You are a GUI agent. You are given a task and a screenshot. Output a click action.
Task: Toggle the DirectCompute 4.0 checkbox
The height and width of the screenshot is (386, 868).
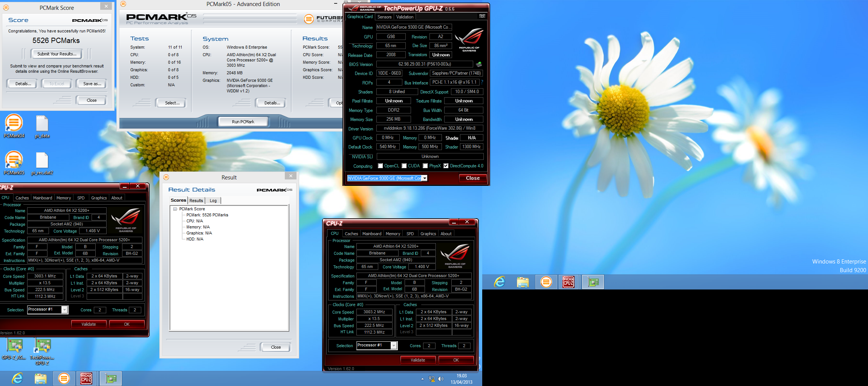pyautogui.click(x=446, y=166)
